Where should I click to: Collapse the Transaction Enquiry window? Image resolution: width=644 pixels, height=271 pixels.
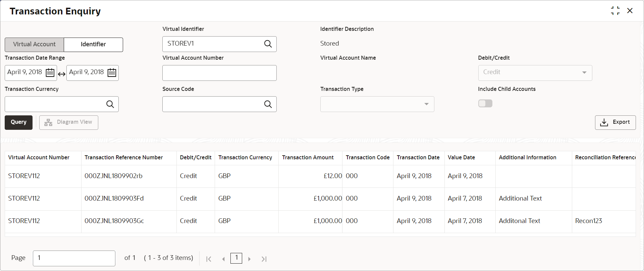pos(615,11)
